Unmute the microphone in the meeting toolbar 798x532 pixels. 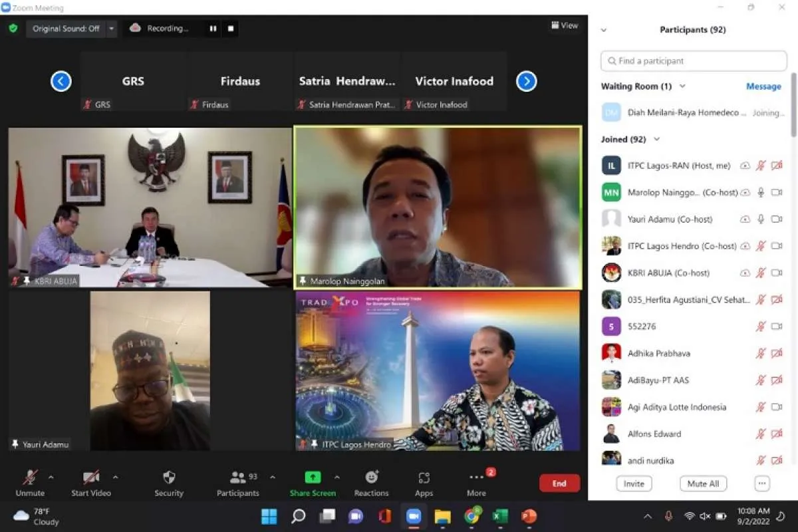click(x=31, y=482)
